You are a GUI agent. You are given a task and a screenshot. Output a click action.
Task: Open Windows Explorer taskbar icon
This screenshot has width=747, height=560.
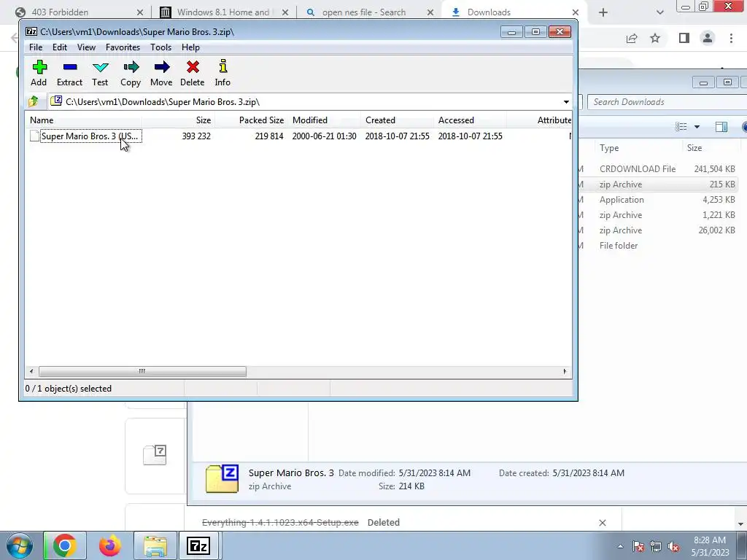155,545
